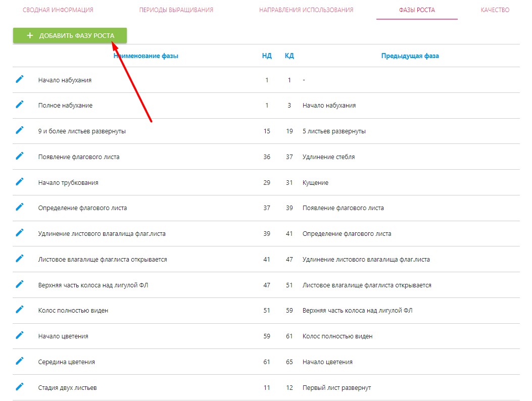Open the Периоды выращивания tab
This screenshot has width=532, height=401.
(x=176, y=10)
